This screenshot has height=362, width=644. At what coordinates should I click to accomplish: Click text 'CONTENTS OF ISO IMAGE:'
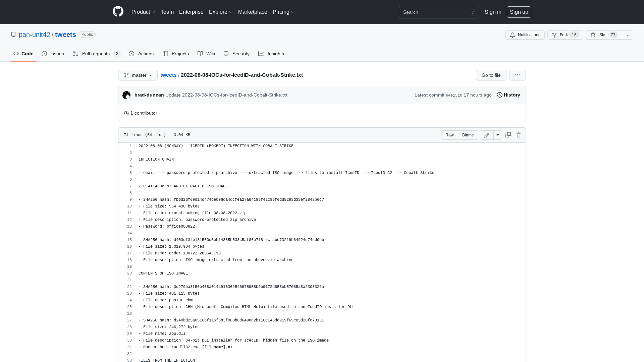point(164,274)
